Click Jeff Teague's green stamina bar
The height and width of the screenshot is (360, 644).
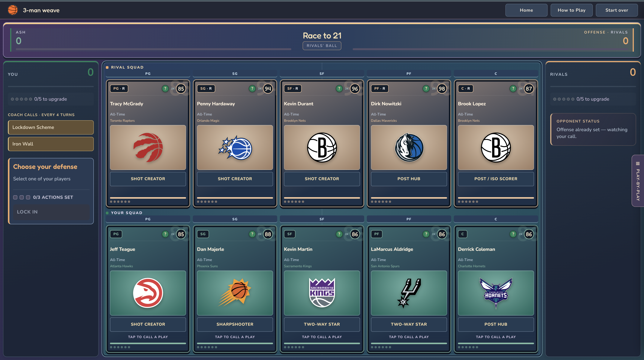[x=148, y=343]
